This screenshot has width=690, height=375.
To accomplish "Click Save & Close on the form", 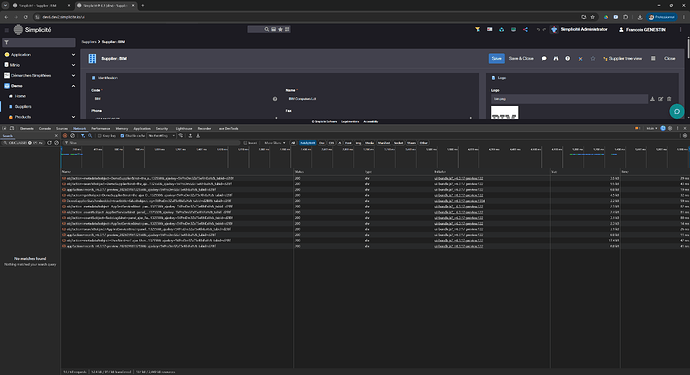I will click(521, 59).
